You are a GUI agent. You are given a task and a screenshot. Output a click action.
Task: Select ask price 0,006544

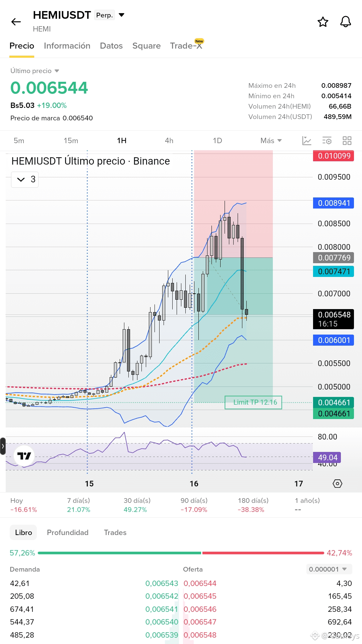point(200,583)
